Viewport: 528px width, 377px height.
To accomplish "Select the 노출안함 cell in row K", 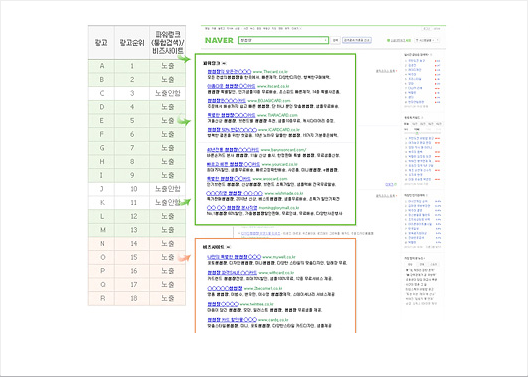I will click(x=168, y=203).
